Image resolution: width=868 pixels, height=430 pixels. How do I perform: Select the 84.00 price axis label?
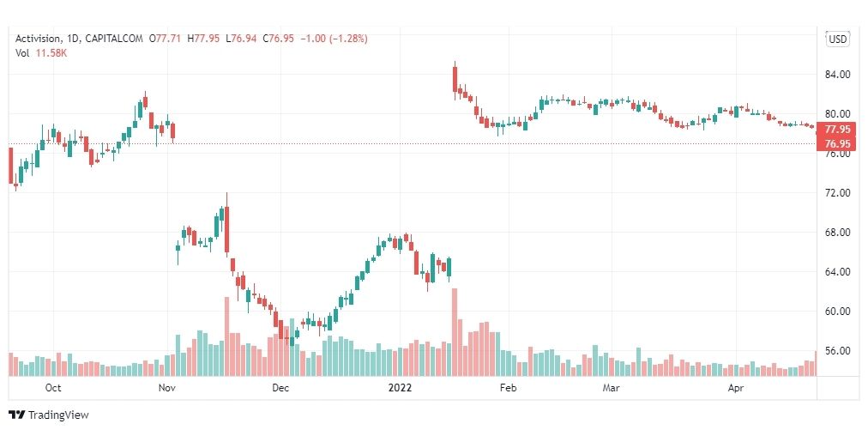tap(836, 75)
